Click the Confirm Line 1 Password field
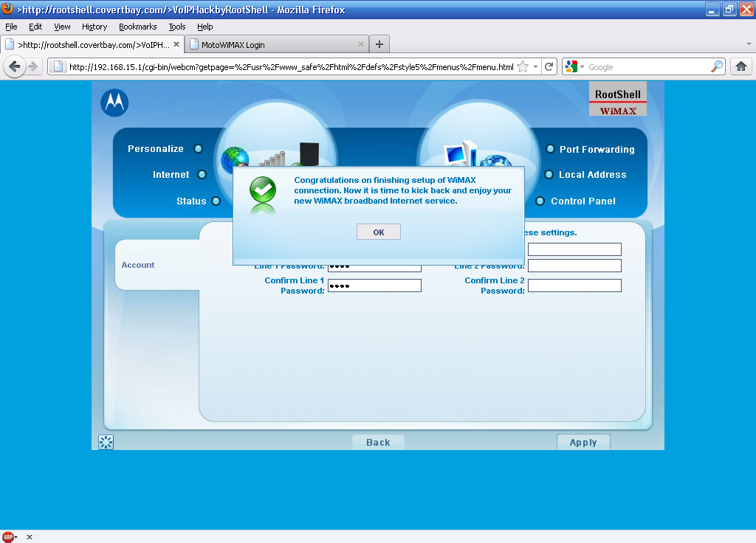The height and width of the screenshot is (543, 756). pos(374,286)
